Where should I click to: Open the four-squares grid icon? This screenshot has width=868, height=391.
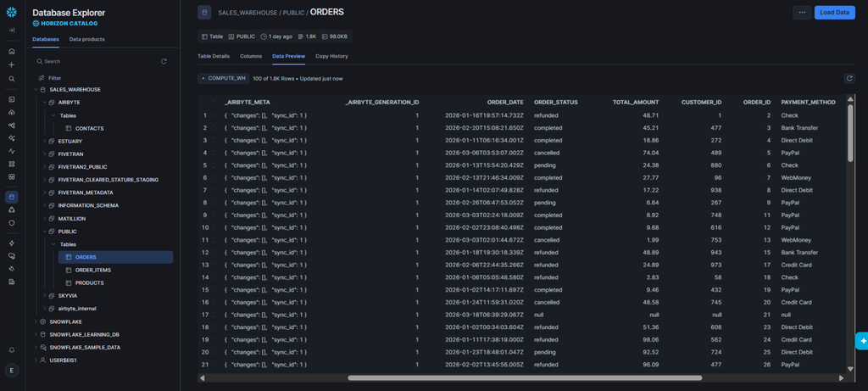(12, 164)
